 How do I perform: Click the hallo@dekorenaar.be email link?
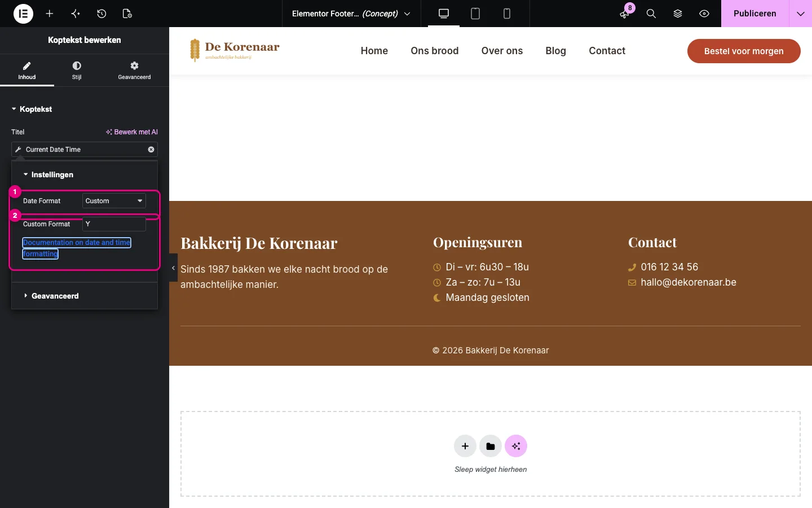(689, 282)
